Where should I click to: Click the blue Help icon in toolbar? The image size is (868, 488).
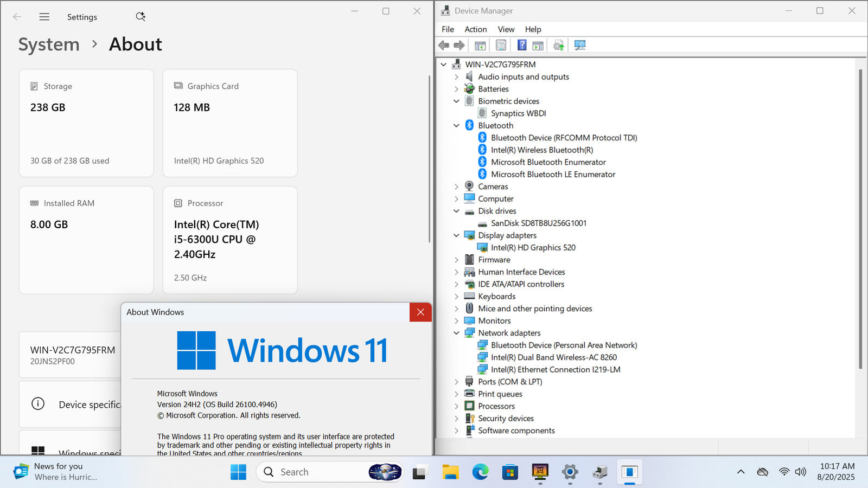click(521, 46)
